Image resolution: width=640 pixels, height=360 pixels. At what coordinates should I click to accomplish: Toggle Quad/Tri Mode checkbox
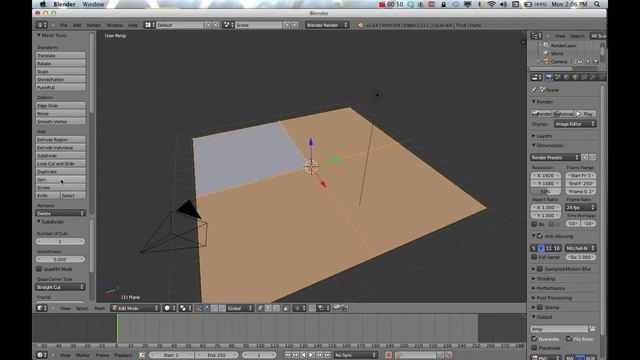point(39,269)
